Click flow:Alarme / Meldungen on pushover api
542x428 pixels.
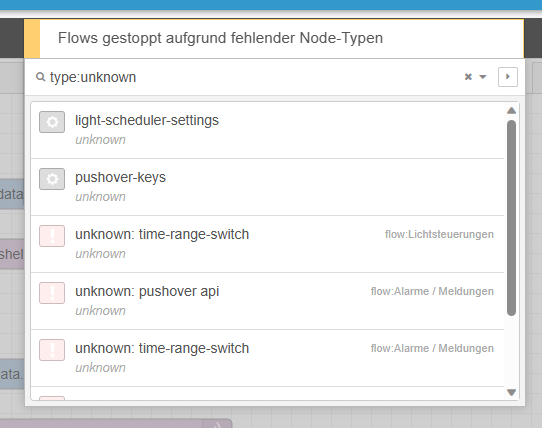point(432,291)
